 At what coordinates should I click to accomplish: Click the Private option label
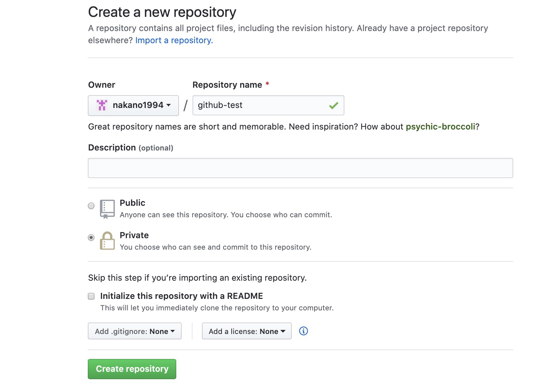(x=134, y=235)
